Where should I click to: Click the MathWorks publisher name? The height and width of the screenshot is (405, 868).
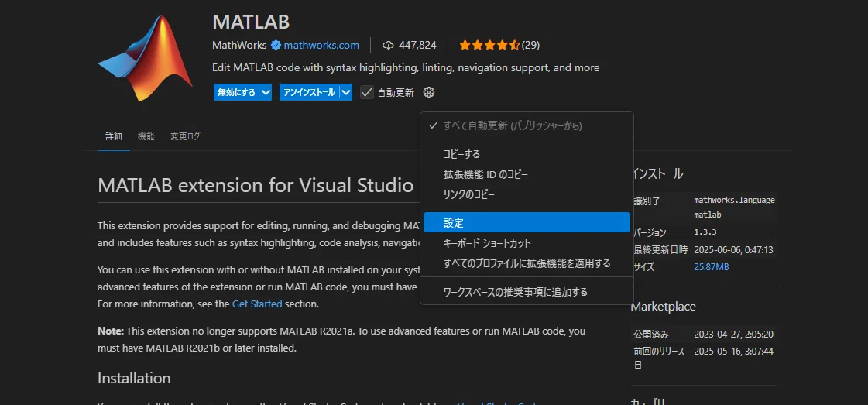(240, 45)
